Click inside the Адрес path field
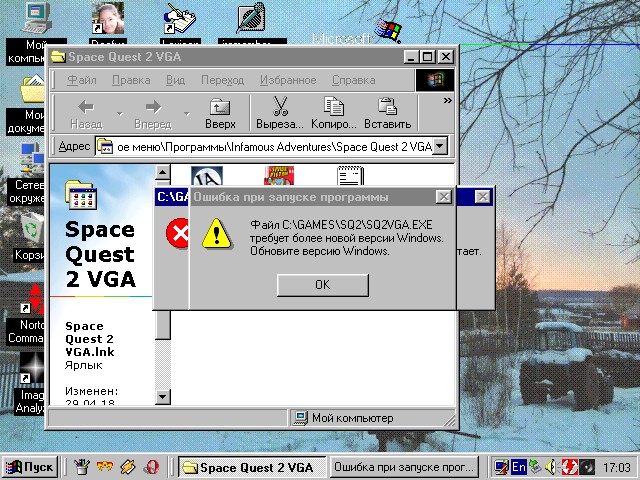The image size is (640, 480). coord(264,147)
